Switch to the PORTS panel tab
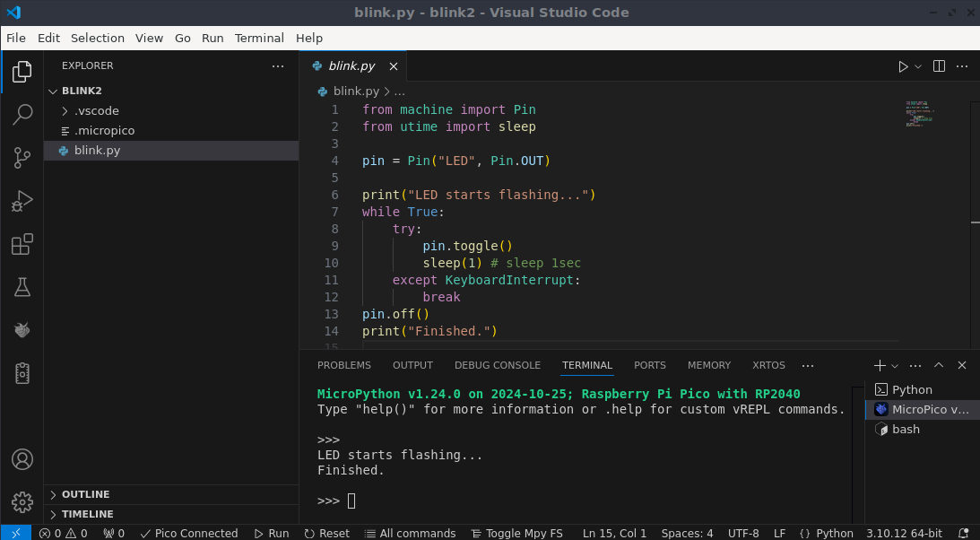 click(x=650, y=366)
